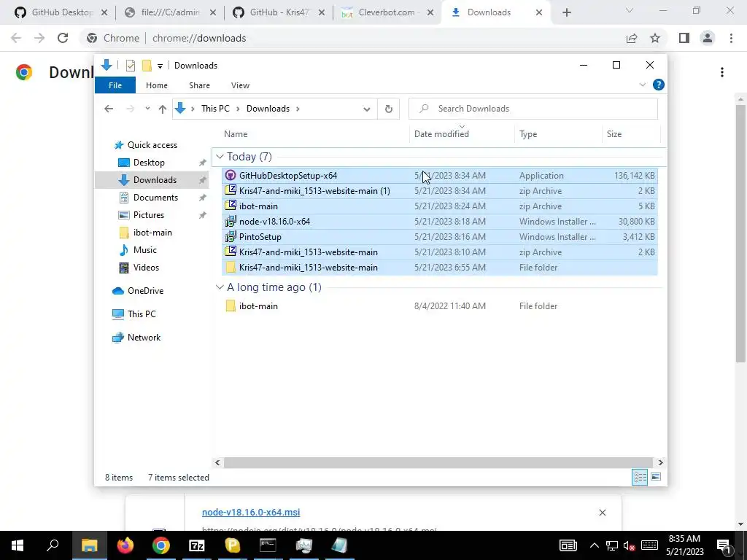Click the ibot-main folder icon in file list
The height and width of the screenshot is (560, 747).
pos(231,306)
